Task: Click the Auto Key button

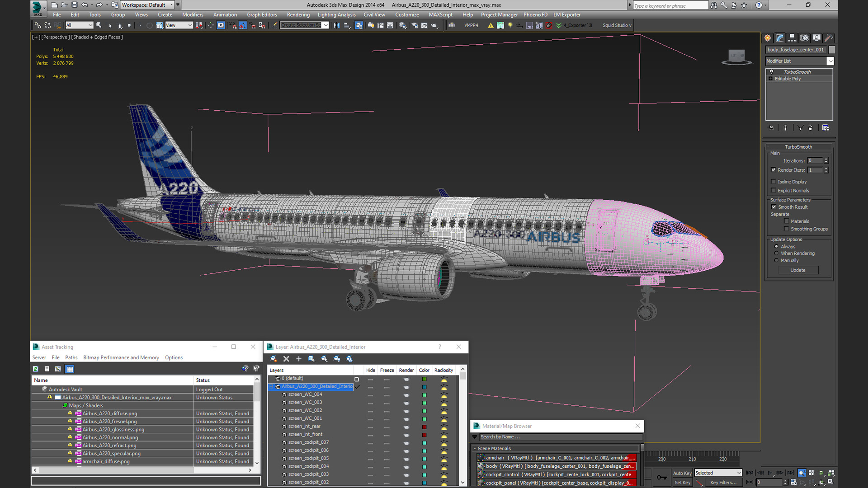Action: pyautogui.click(x=682, y=473)
